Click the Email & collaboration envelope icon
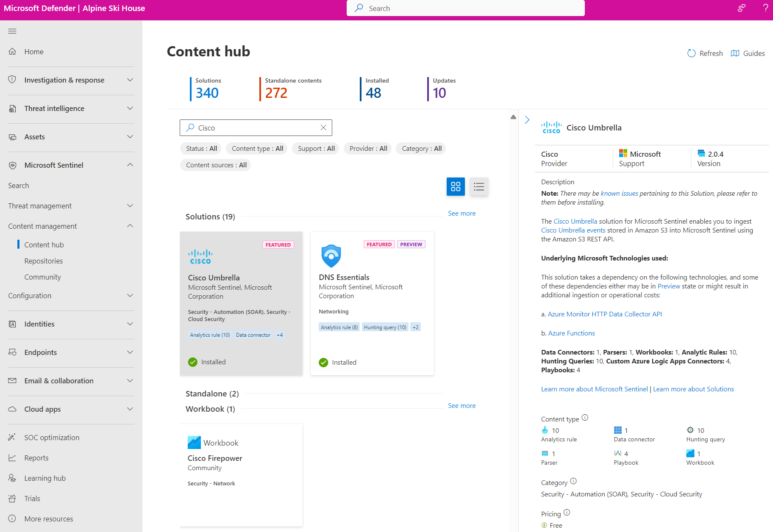Image resolution: width=773 pixels, height=532 pixels. 12,381
